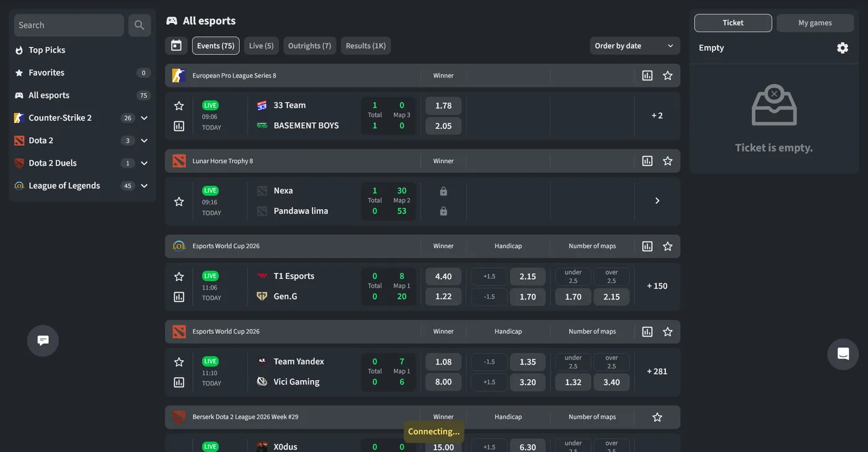Open the chat bubble button on left
The height and width of the screenshot is (452, 868).
[x=43, y=340]
